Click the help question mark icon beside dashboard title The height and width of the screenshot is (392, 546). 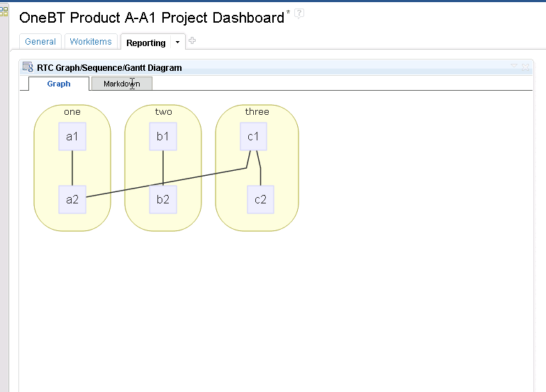[299, 13]
